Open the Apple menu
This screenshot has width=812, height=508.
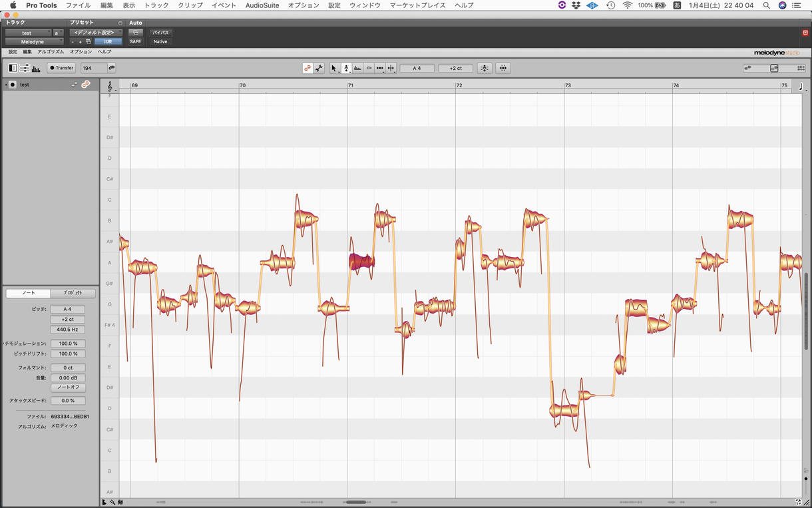point(13,5)
